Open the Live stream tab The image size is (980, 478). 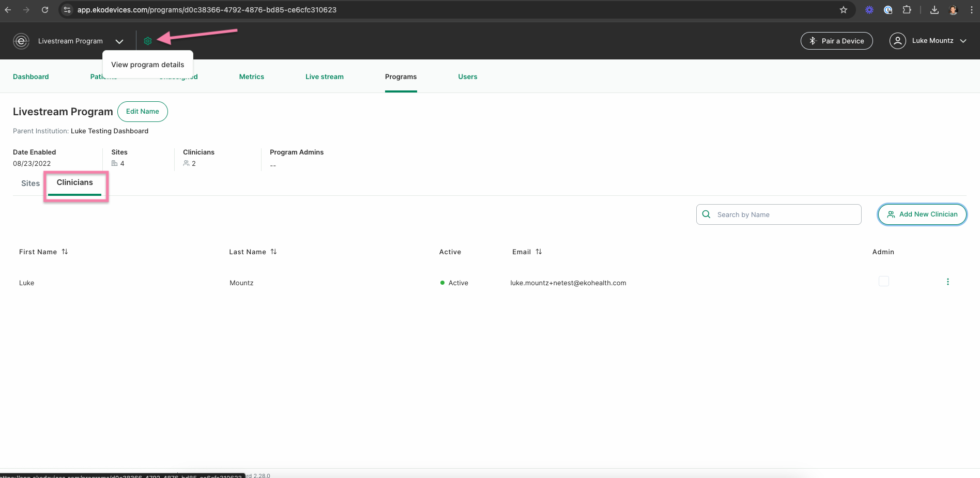coord(325,76)
